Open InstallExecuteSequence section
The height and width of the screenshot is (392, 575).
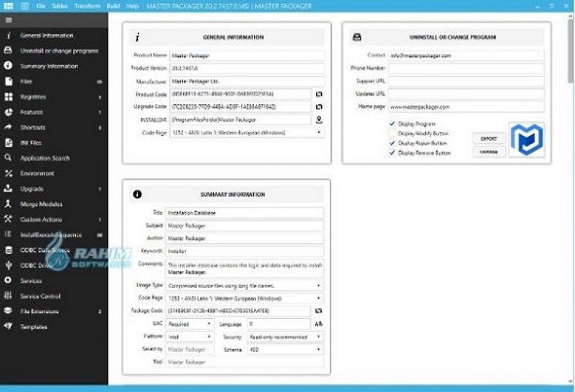pyautogui.click(x=54, y=234)
